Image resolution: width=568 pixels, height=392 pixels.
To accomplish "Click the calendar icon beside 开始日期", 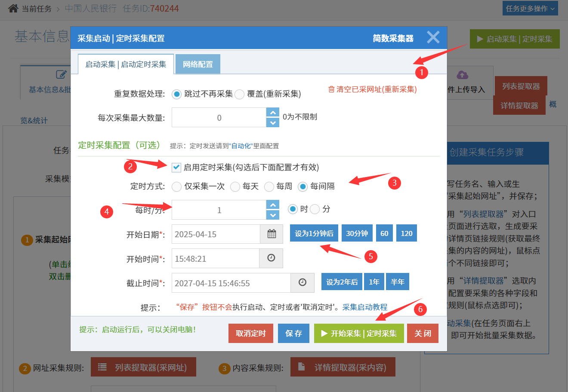I will point(272,234).
